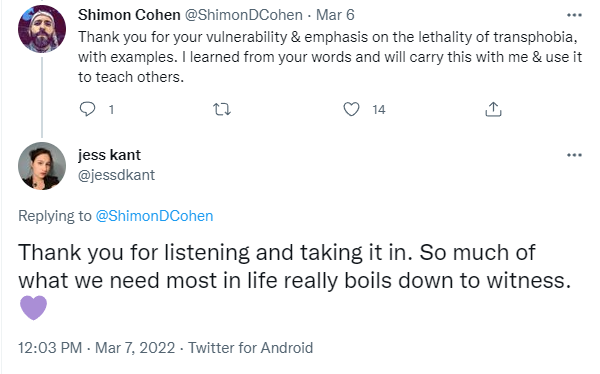Like Shimon Cohen's tweet with the heart icon
The image size is (600, 374).
point(351,109)
